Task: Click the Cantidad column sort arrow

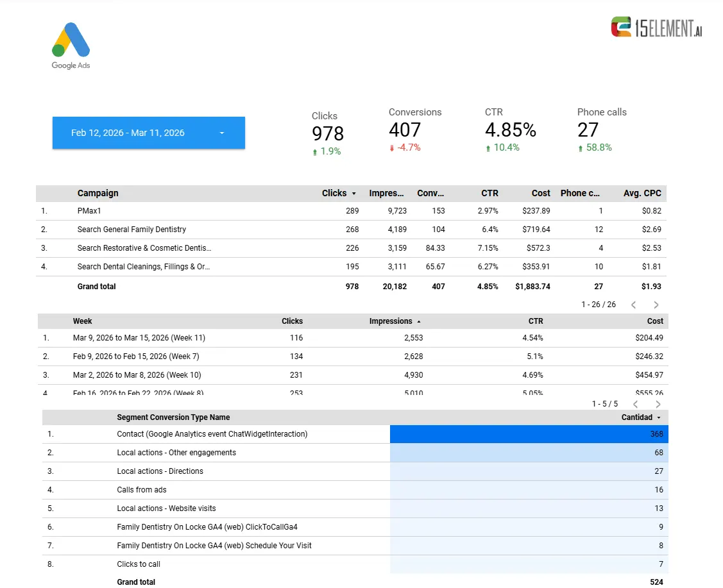Action: (658, 417)
